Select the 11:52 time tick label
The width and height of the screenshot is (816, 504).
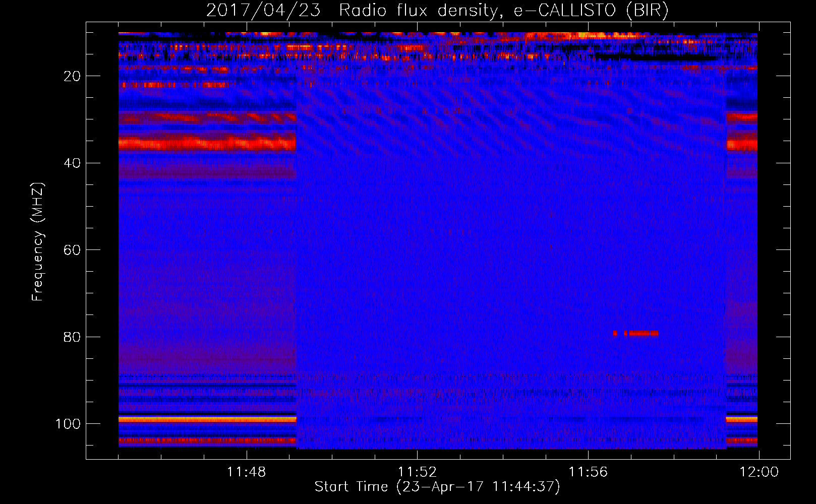tap(417, 472)
